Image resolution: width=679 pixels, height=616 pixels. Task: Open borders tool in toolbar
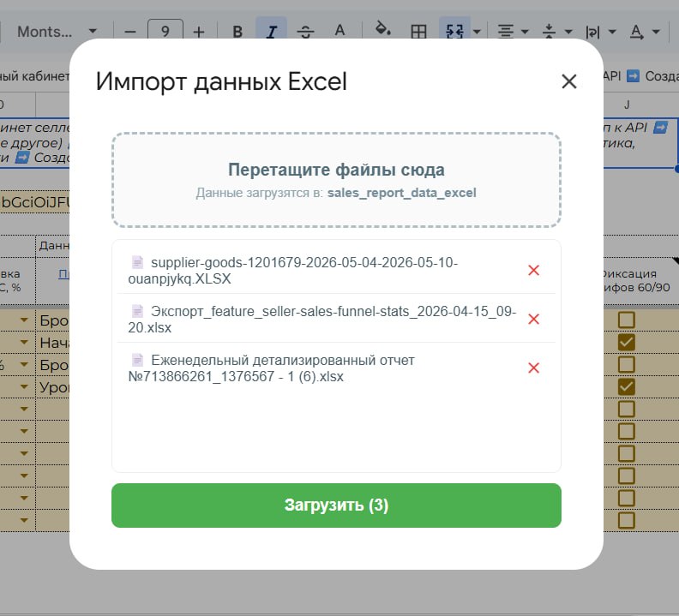pos(418,31)
